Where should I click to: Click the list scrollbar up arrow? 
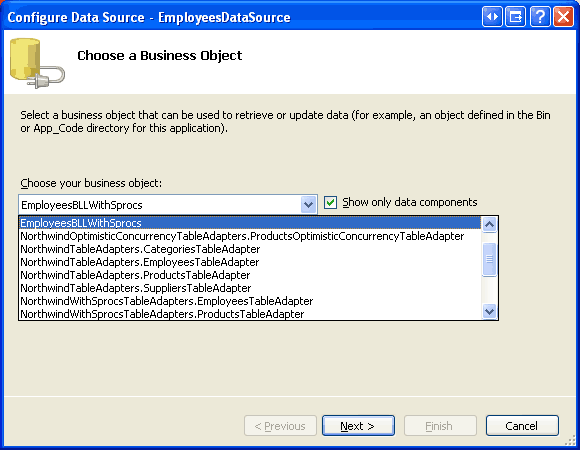(489, 224)
